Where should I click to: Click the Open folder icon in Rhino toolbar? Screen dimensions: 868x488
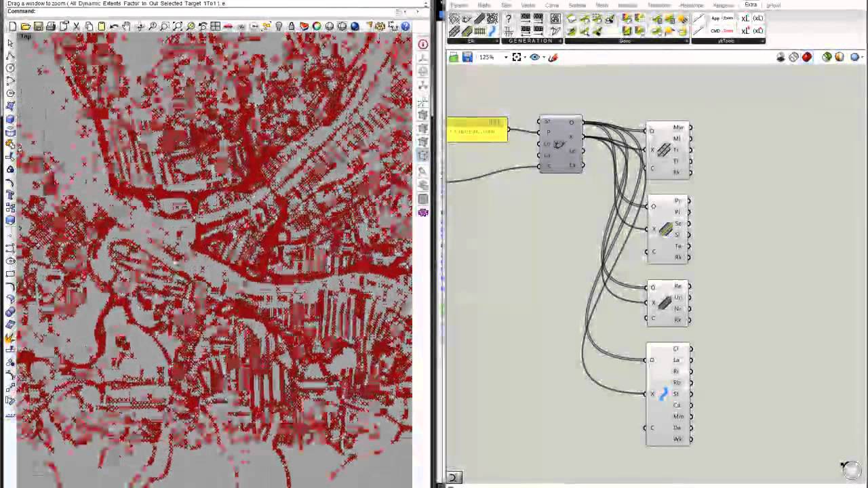click(26, 26)
